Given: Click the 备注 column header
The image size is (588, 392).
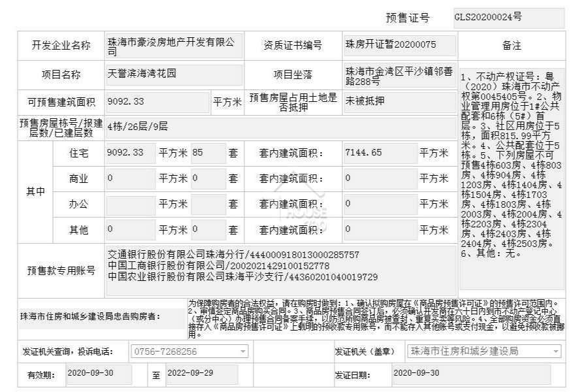Looking at the screenshot, I should pos(512,46).
